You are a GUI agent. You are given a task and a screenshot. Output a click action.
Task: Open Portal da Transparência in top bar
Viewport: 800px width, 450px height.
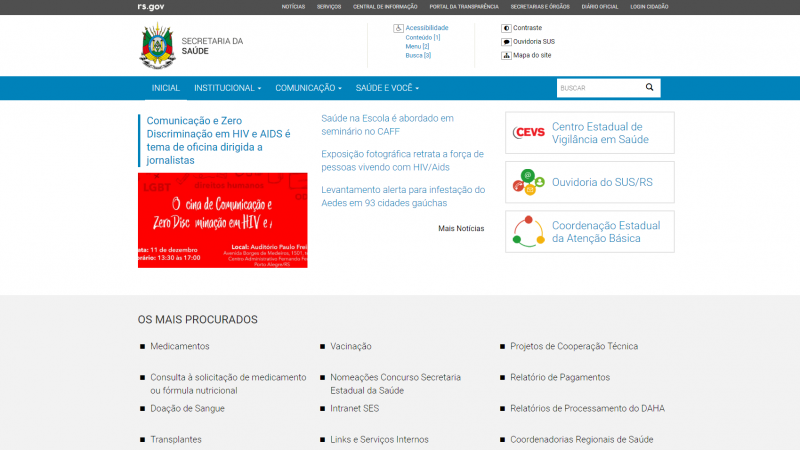click(x=463, y=6)
